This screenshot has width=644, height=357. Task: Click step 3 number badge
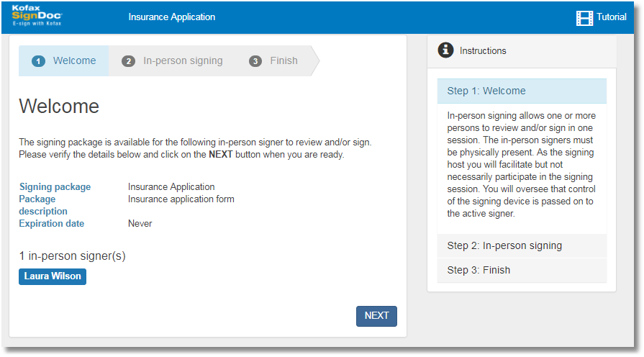[x=255, y=61]
